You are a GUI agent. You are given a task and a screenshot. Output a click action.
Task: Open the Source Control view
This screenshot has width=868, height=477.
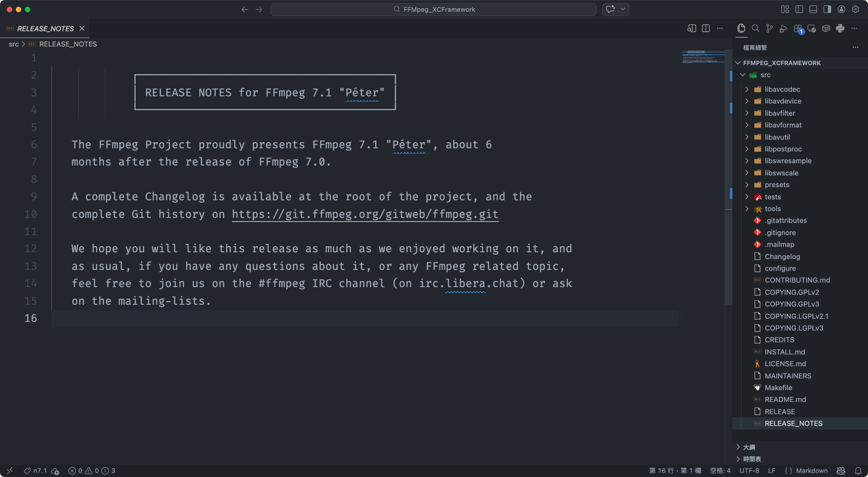coord(769,28)
